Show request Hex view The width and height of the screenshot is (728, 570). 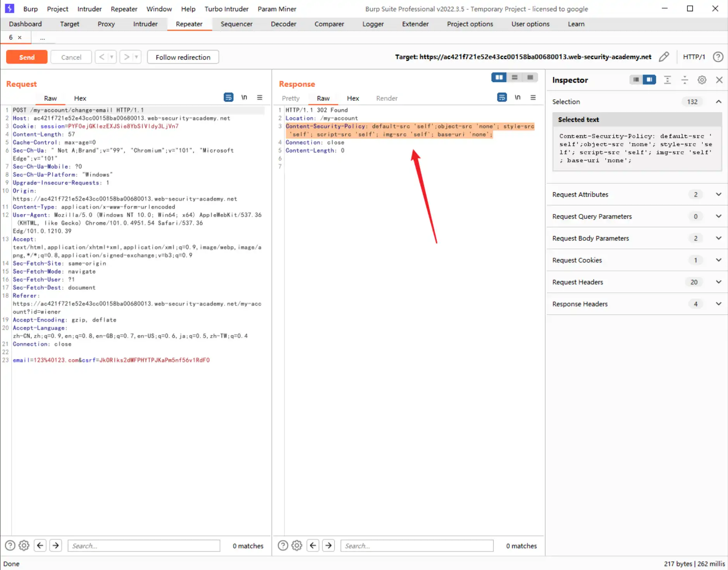pos(80,98)
